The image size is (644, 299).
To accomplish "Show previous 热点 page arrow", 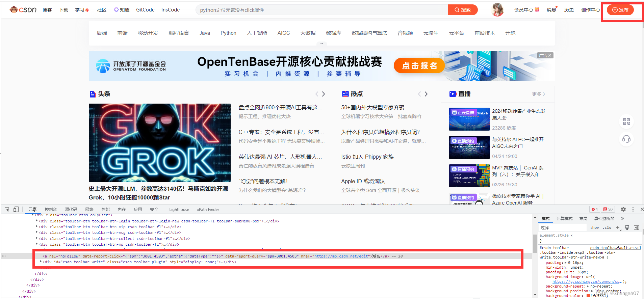I will (x=419, y=94).
